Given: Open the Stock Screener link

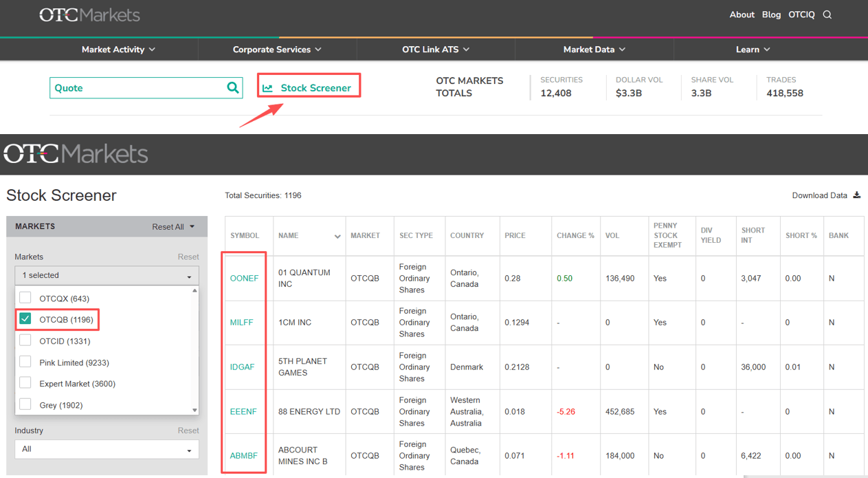Looking at the screenshot, I should pos(315,88).
